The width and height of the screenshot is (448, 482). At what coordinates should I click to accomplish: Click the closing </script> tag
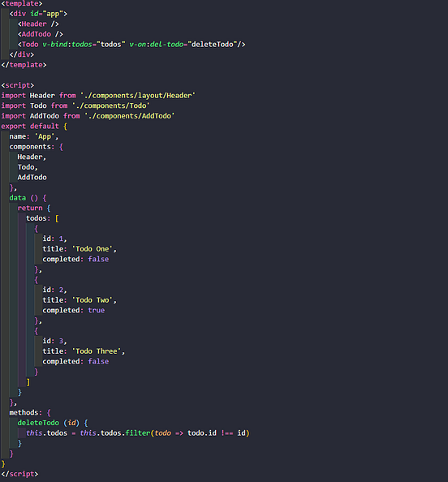click(19, 474)
